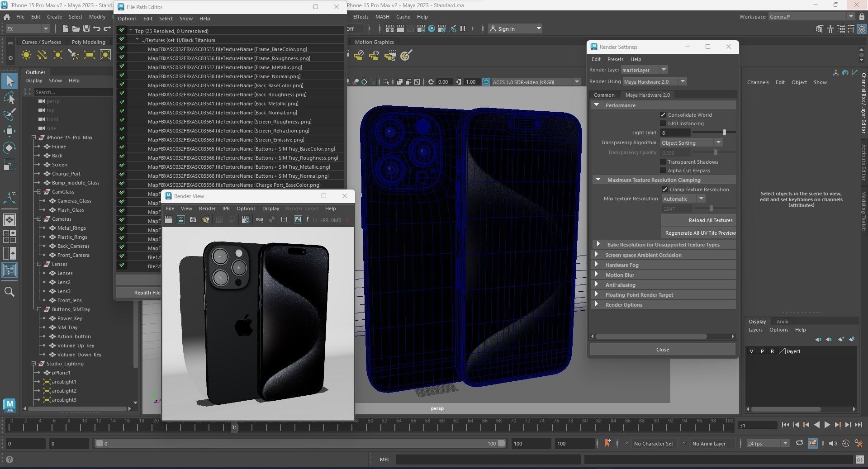Toggle sound speaker icon near fps
Viewport: 868px width, 469px height.
pos(833,443)
